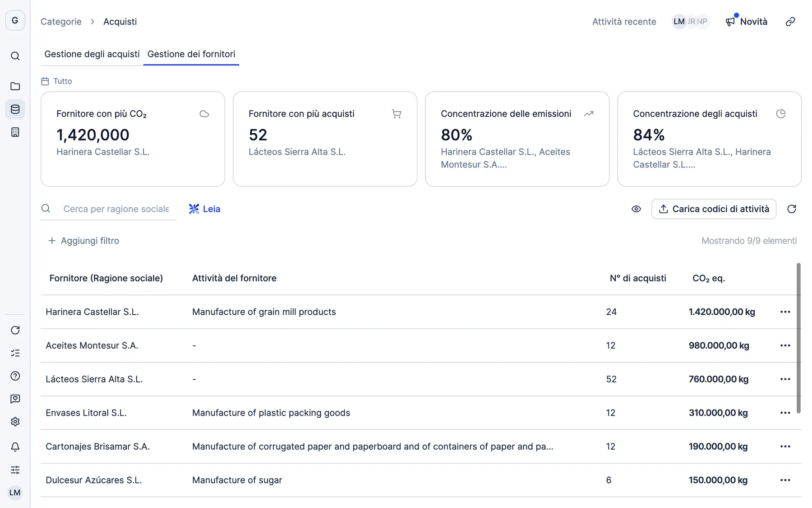Click the sidebar circular refresh icon

click(x=15, y=330)
